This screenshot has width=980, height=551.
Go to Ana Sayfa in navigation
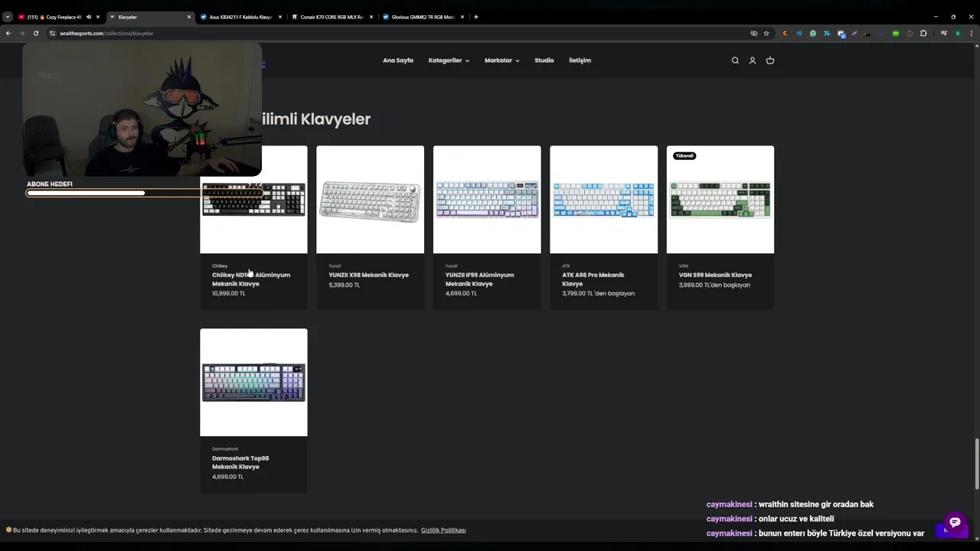pos(398,60)
